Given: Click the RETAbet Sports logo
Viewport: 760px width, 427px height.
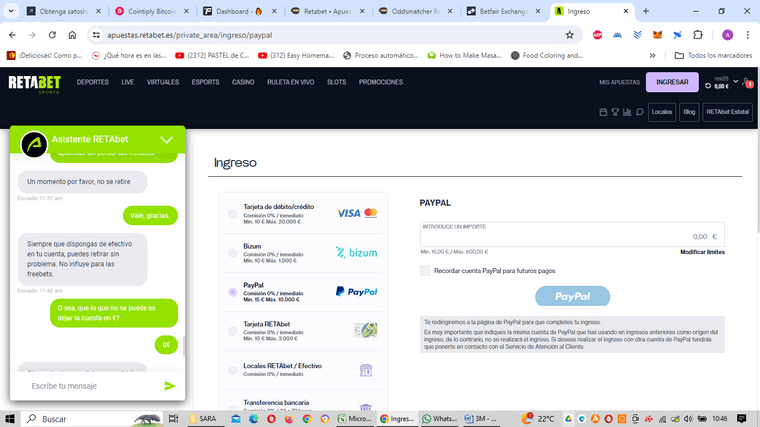Looking at the screenshot, I should coord(34,84).
